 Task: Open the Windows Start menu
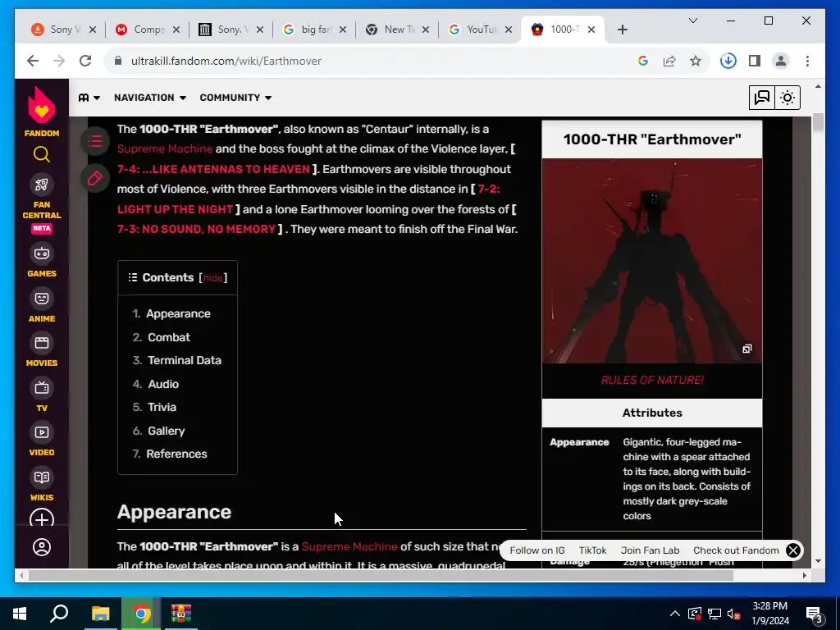20,614
